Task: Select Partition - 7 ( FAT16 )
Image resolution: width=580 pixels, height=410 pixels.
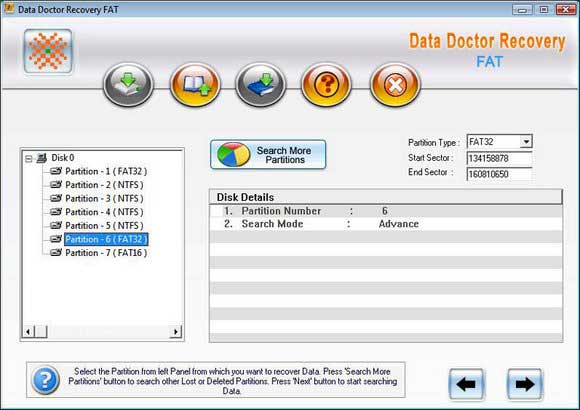Action: tap(106, 253)
